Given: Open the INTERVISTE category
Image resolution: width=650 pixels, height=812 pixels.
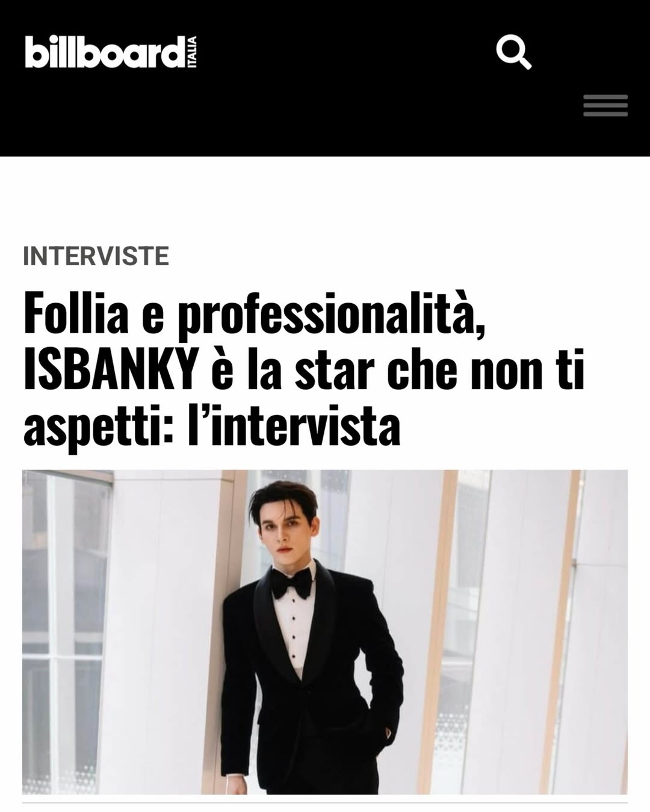Looking at the screenshot, I should pyautogui.click(x=96, y=256).
